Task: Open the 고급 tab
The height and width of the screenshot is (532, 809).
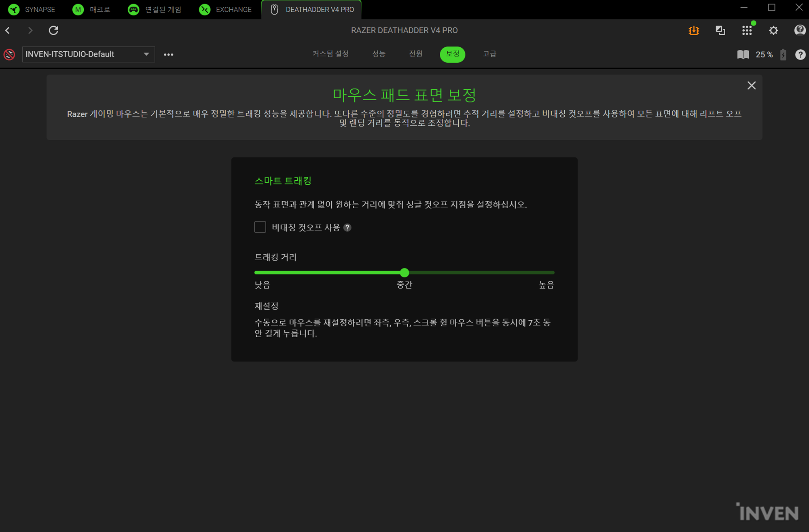Action: click(x=489, y=54)
